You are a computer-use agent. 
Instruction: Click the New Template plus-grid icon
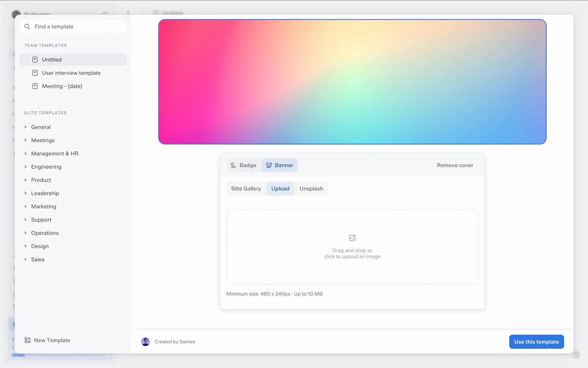point(28,340)
